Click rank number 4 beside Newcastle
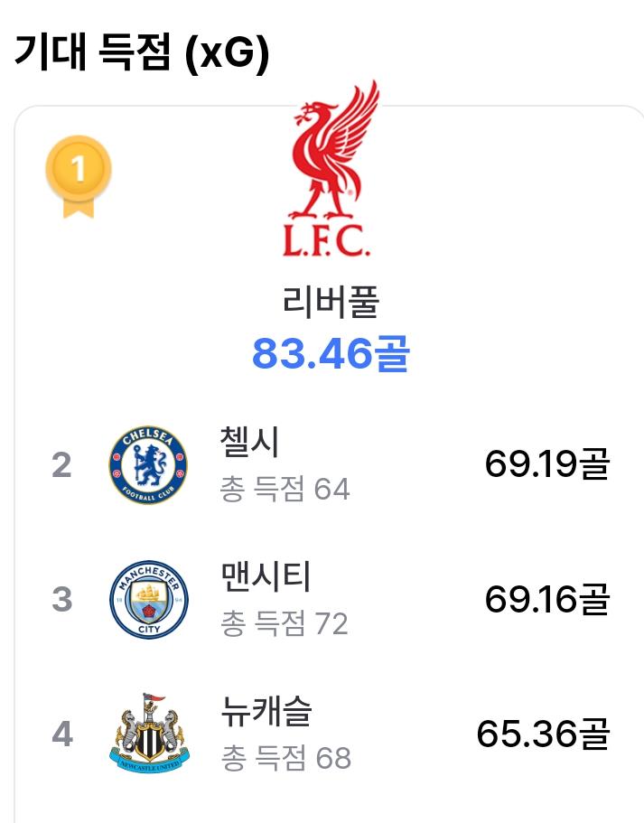 62,734
